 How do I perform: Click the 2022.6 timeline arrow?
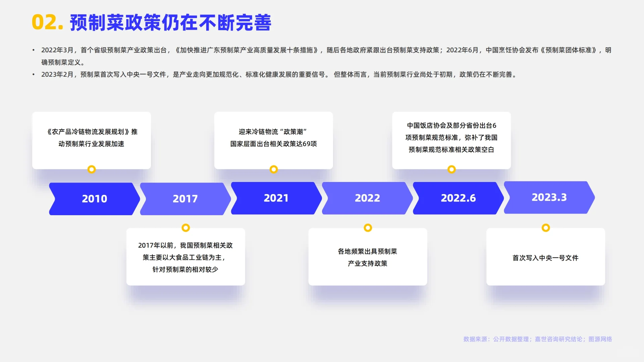458,198
